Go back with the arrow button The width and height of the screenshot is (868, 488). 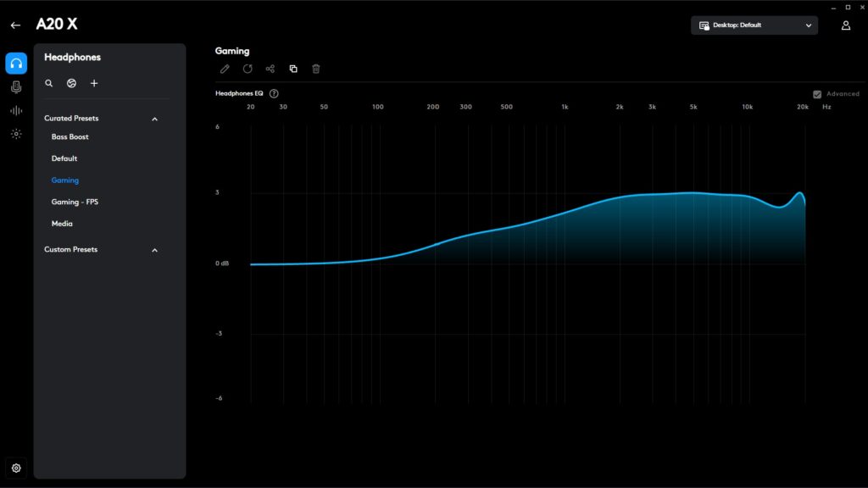15,25
